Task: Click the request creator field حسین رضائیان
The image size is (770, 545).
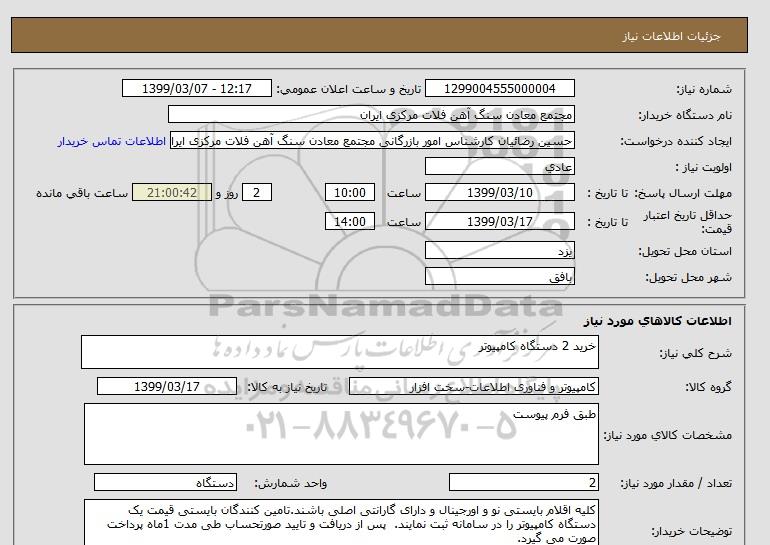Action: (372, 141)
